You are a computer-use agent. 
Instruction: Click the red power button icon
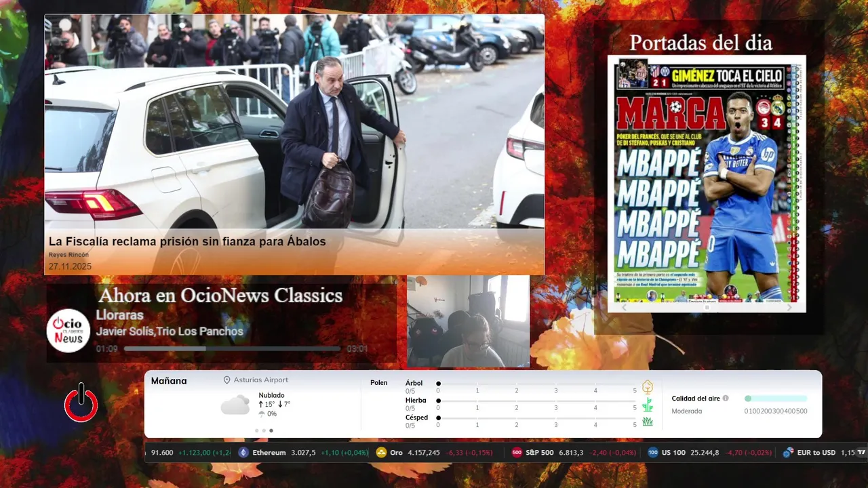81,403
